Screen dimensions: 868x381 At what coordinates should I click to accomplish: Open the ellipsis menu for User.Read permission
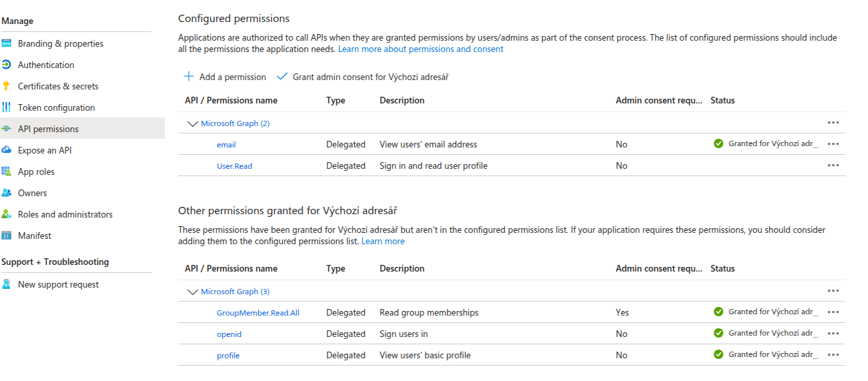coord(833,165)
